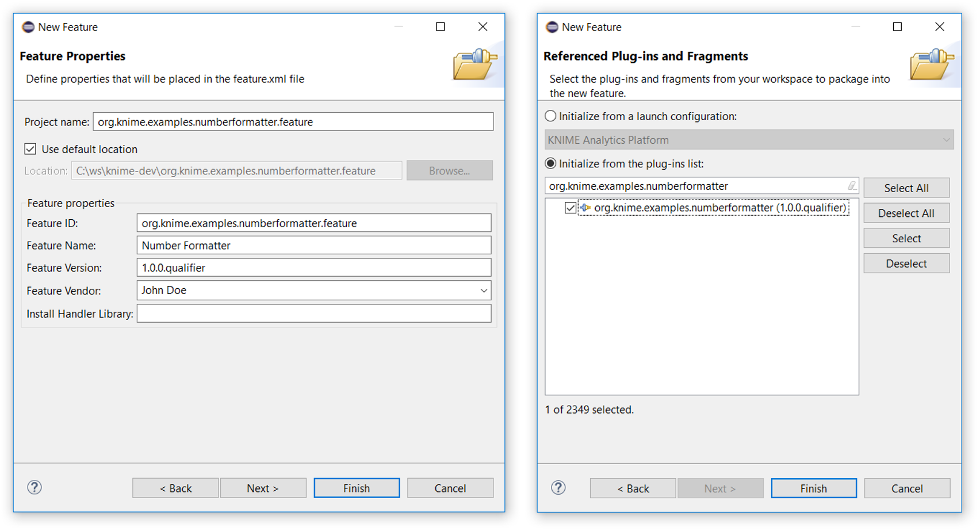Click the help icon in Feature Properties dialog

point(35,487)
